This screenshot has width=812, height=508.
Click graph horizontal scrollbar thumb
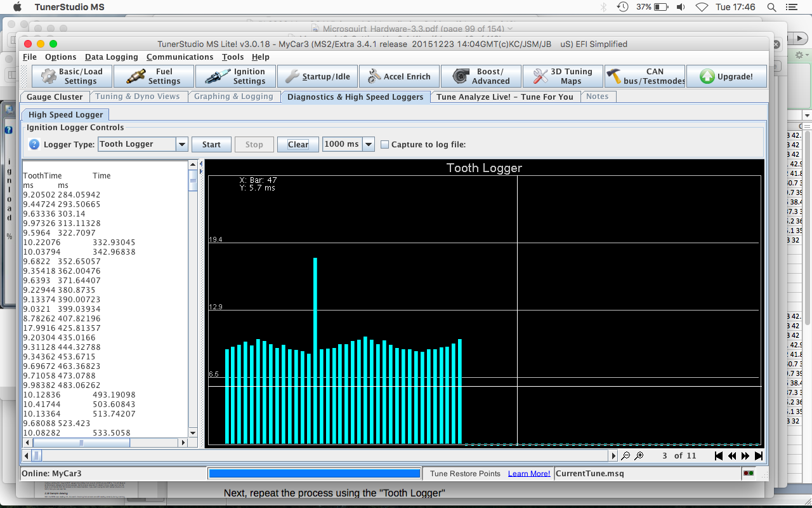pyautogui.click(x=37, y=456)
